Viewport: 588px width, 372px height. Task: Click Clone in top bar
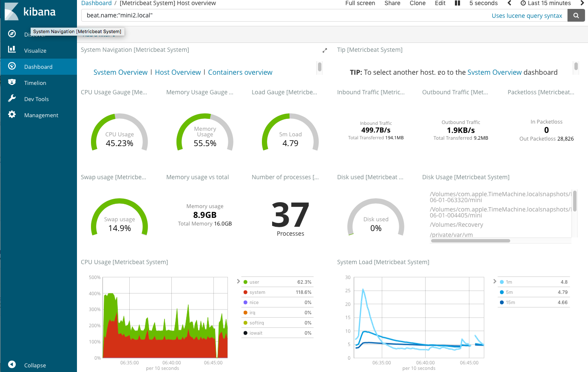click(418, 3)
